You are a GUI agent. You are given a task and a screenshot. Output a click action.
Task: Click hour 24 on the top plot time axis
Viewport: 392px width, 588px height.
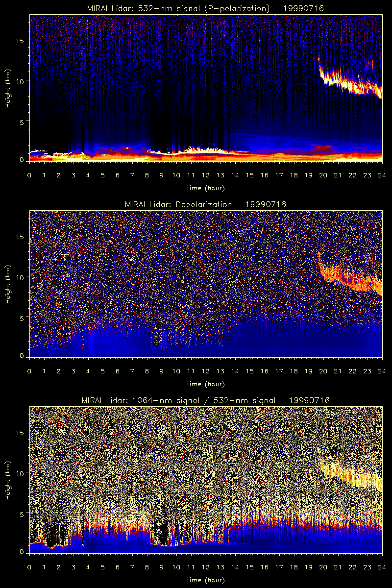382,175
